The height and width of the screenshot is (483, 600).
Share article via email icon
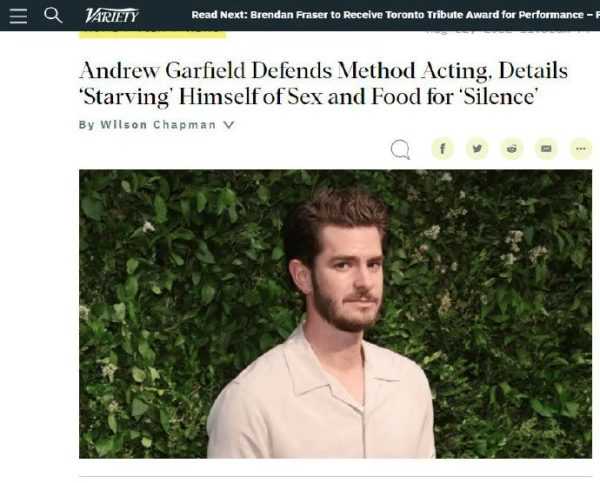click(x=546, y=148)
